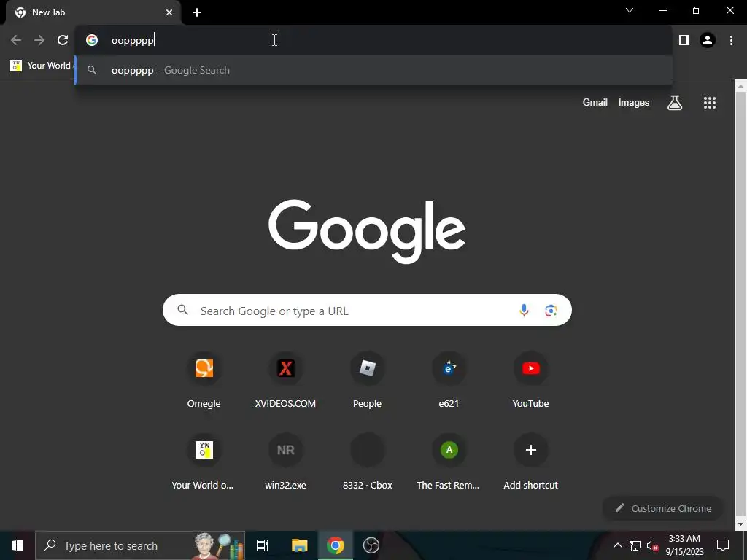Click the scrollbar up arrow
Screen dimensions: 747x560
740,86
